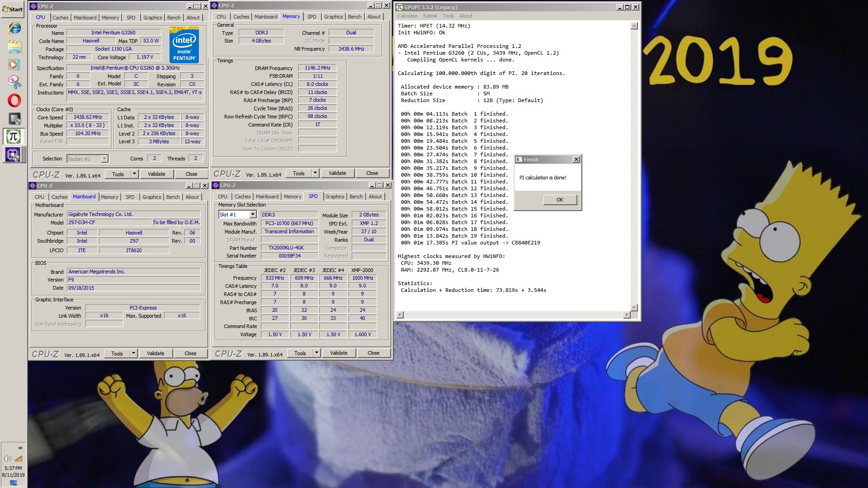Switch to Bench tab in CPU-Z CPU window
The height and width of the screenshot is (488, 868).
(x=174, y=18)
